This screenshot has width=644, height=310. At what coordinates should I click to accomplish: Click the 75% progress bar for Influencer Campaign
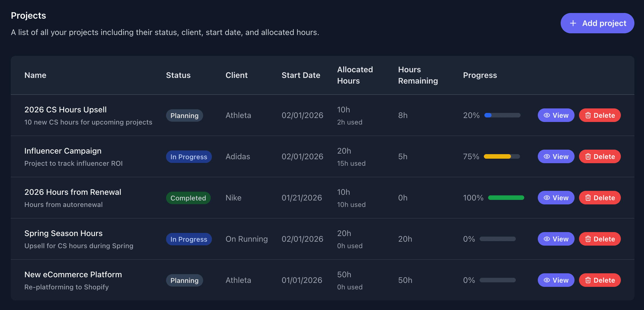pyautogui.click(x=501, y=156)
